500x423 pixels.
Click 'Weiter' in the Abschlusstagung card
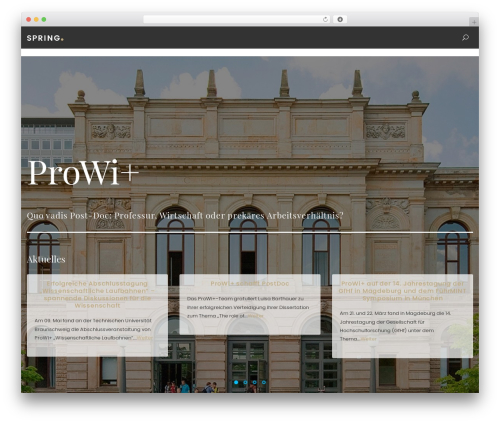145,338
